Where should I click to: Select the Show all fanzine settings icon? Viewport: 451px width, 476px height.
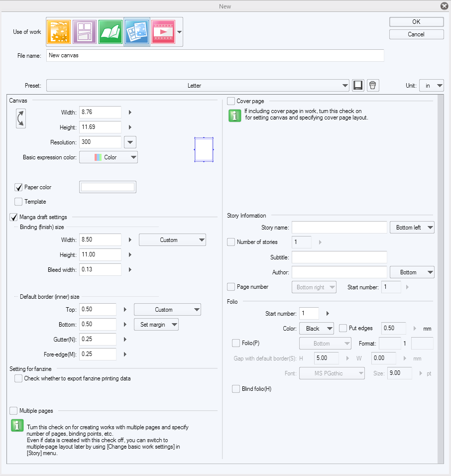pos(137,31)
